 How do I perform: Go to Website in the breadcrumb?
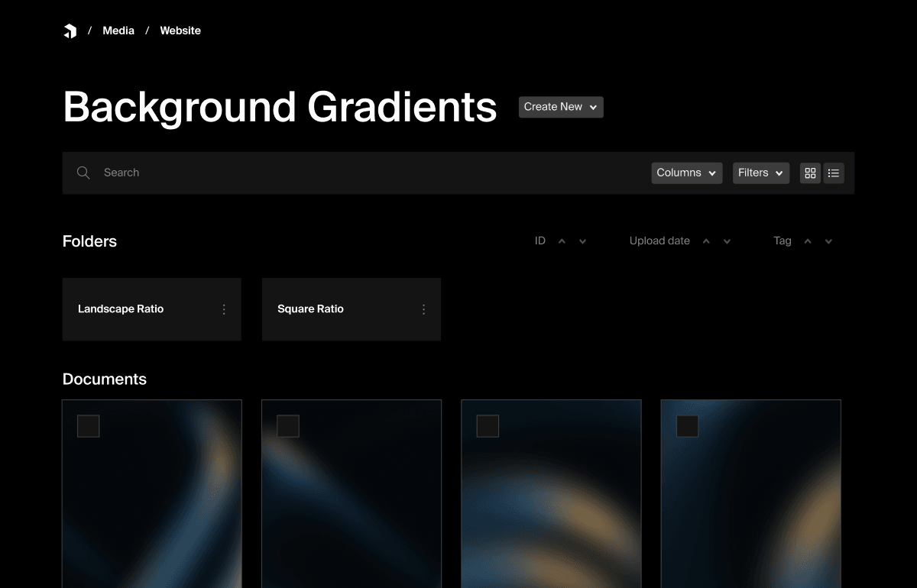pyautogui.click(x=180, y=31)
